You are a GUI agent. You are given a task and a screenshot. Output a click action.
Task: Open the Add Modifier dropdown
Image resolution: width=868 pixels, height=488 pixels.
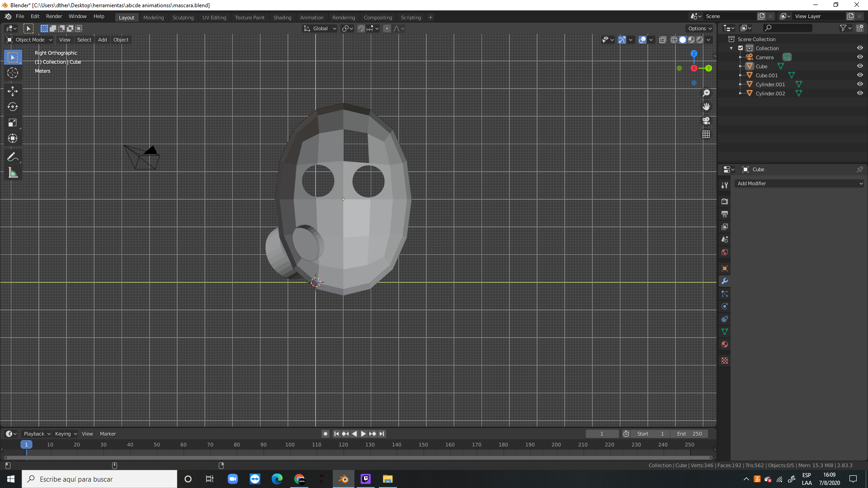tap(799, 183)
